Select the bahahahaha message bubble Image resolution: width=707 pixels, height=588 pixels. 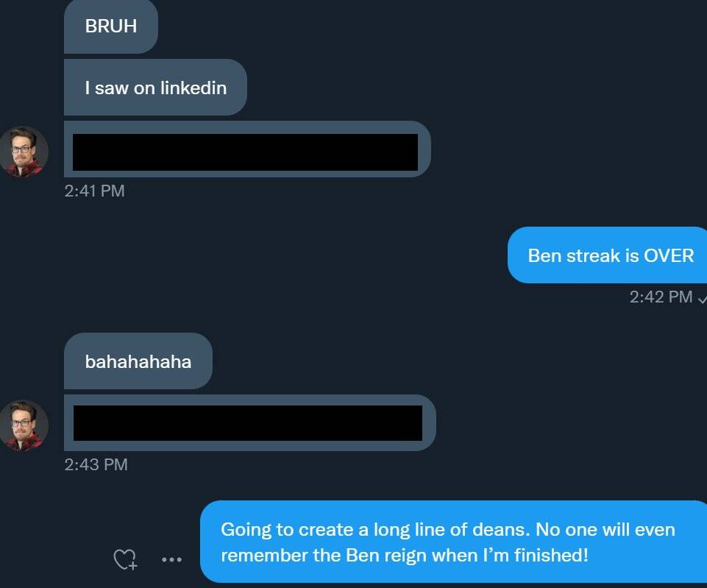(138, 361)
